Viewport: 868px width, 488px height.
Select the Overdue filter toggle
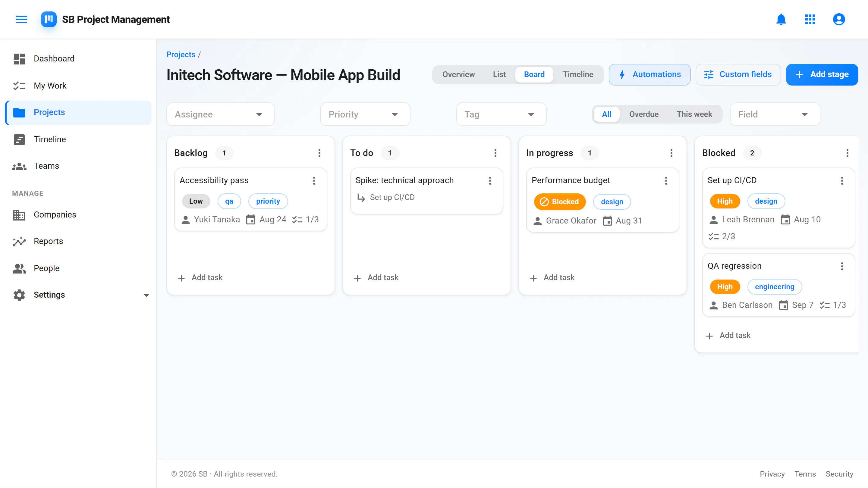[x=643, y=114]
